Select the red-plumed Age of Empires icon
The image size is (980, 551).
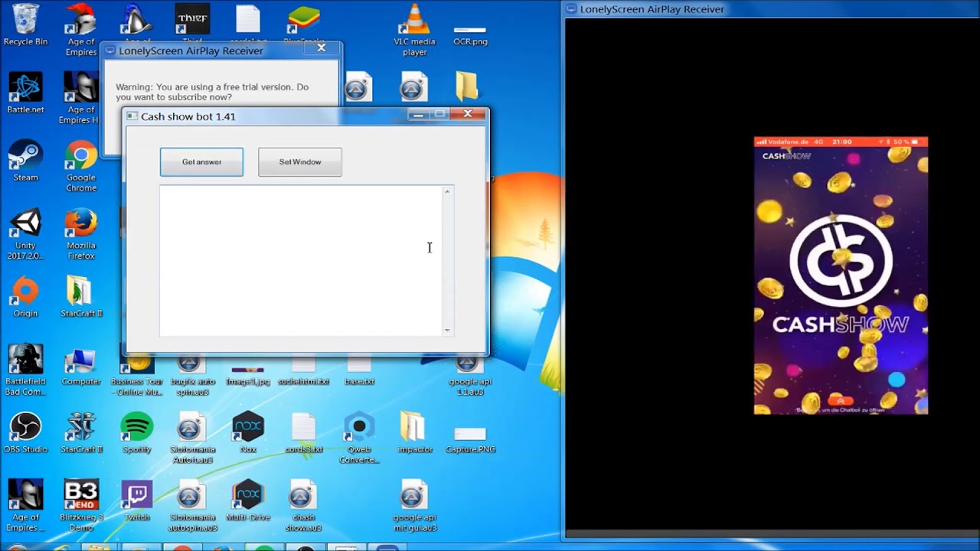point(80,29)
